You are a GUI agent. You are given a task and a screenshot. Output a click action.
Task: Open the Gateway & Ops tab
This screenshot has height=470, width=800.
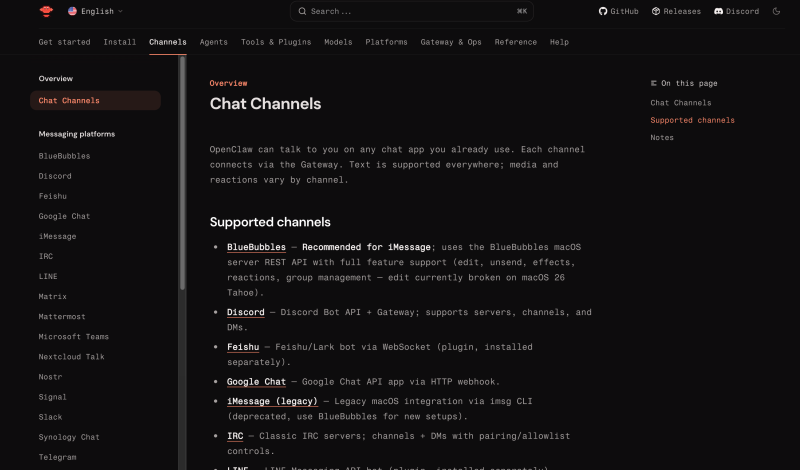tap(451, 42)
